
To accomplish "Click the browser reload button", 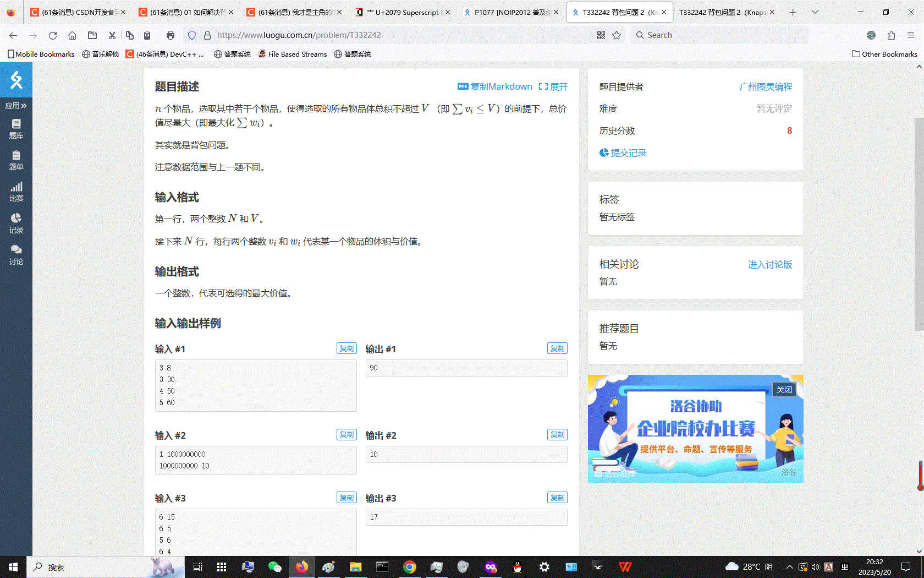I will click(x=53, y=35).
